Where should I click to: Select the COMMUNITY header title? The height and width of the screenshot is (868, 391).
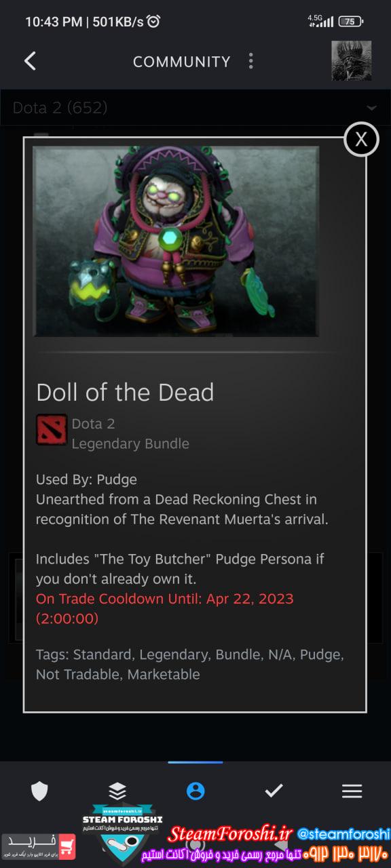[181, 62]
